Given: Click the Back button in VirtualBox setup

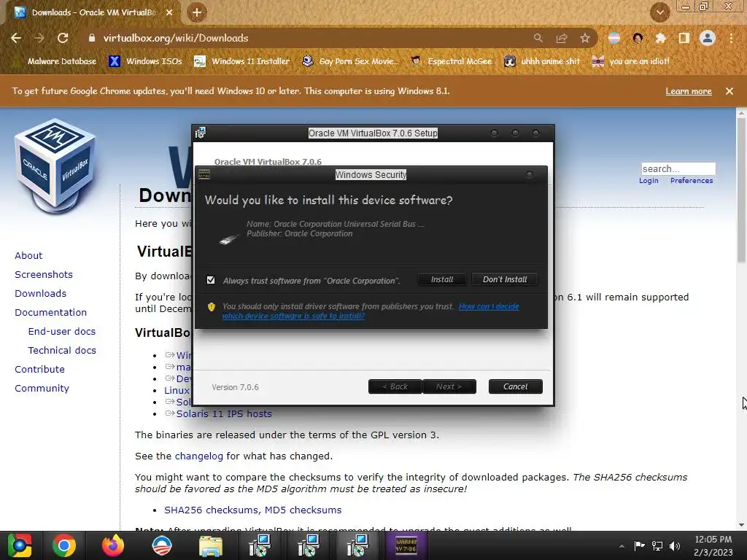Looking at the screenshot, I should coord(395,386).
